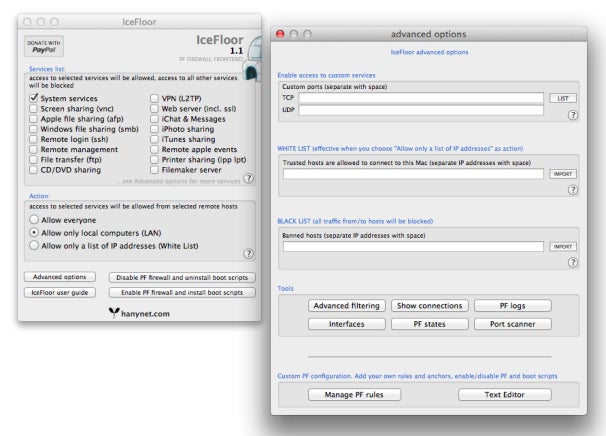
Task: Open Advanced options in IceFloor window
Action: [x=60, y=277]
